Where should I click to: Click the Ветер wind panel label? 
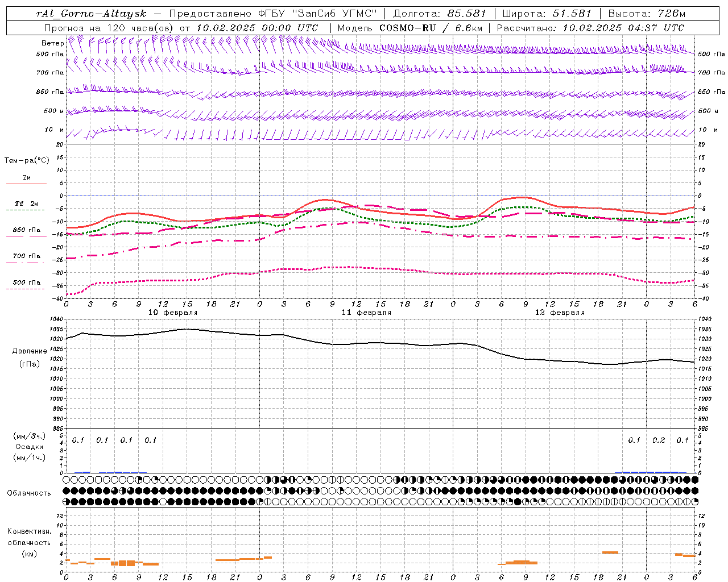[x=52, y=43]
